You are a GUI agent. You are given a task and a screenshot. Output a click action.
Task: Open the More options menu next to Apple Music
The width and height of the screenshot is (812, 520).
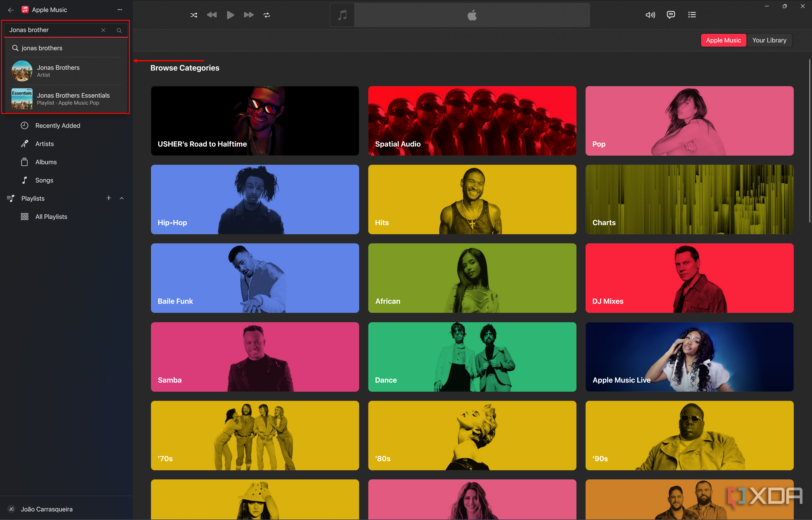tap(119, 10)
